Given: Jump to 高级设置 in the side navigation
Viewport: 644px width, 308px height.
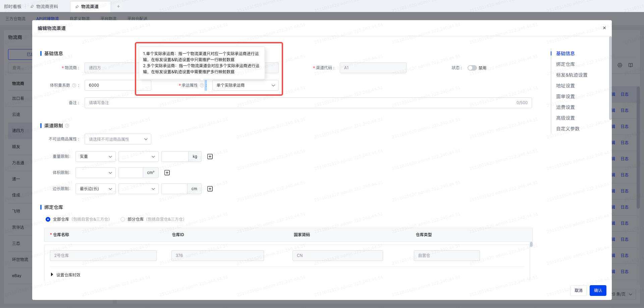Looking at the screenshot, I should click(566, 118).
